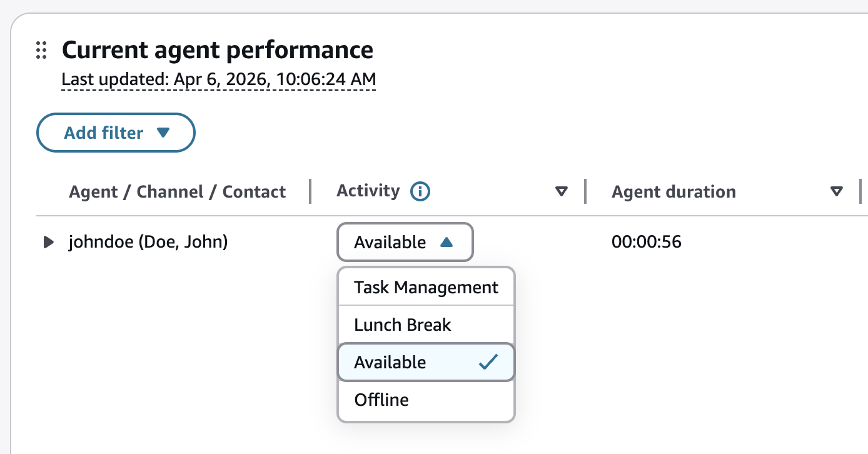
Task: Expand the johndoe agent row
Action: [x=48, y=242]
